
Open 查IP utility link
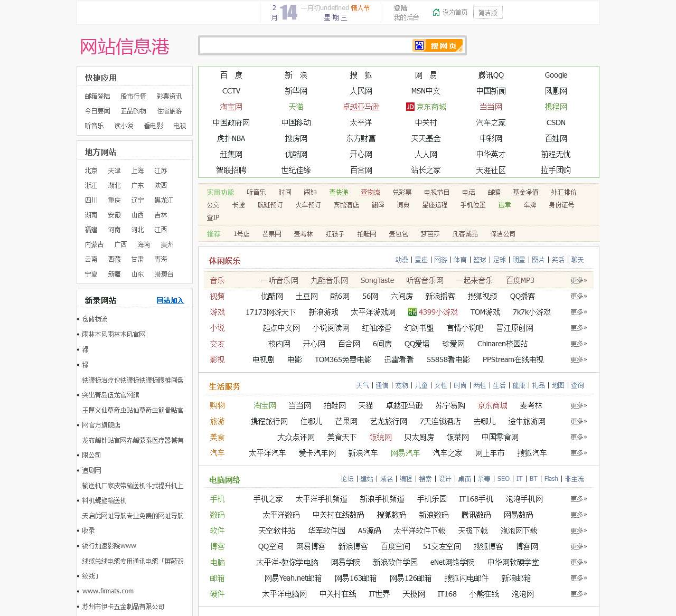(x=213, y=217)
